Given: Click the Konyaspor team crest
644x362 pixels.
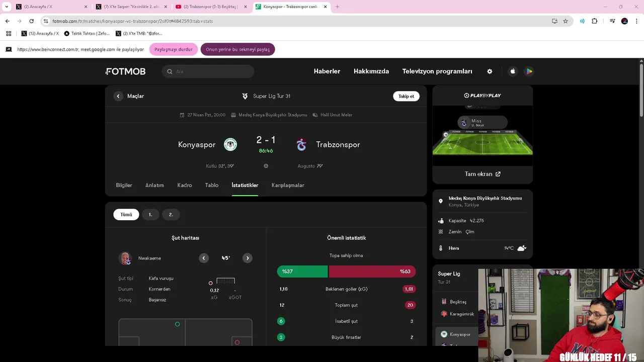Looking at the screenshot, I should click(230, 144).
